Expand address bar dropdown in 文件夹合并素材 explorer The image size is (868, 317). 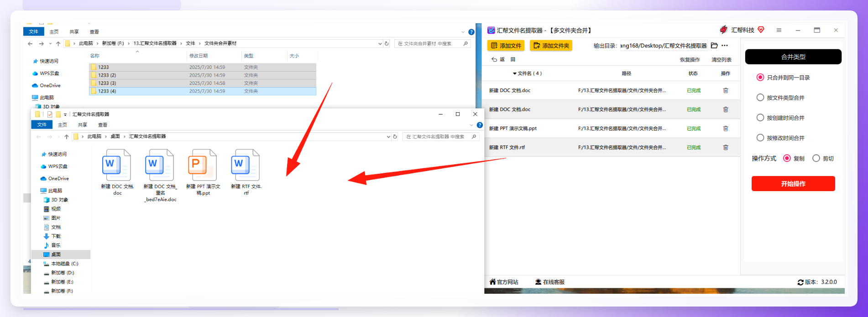(380, 44)
